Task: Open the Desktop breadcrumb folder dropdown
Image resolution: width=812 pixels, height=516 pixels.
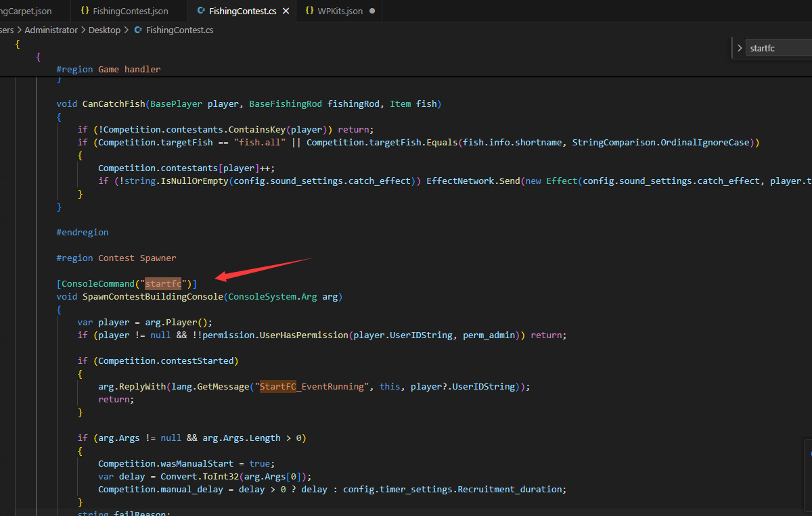Action: click(x=104, y=30)
